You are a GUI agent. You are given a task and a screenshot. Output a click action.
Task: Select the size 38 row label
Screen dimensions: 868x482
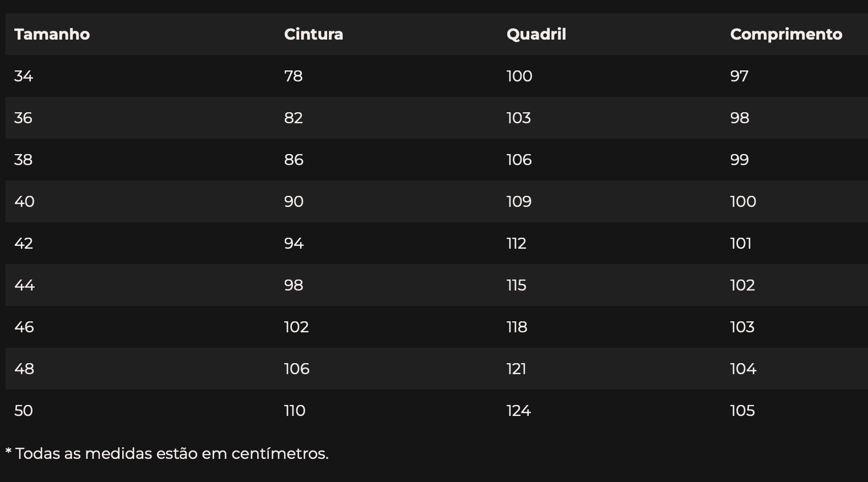tap(23, 160)
